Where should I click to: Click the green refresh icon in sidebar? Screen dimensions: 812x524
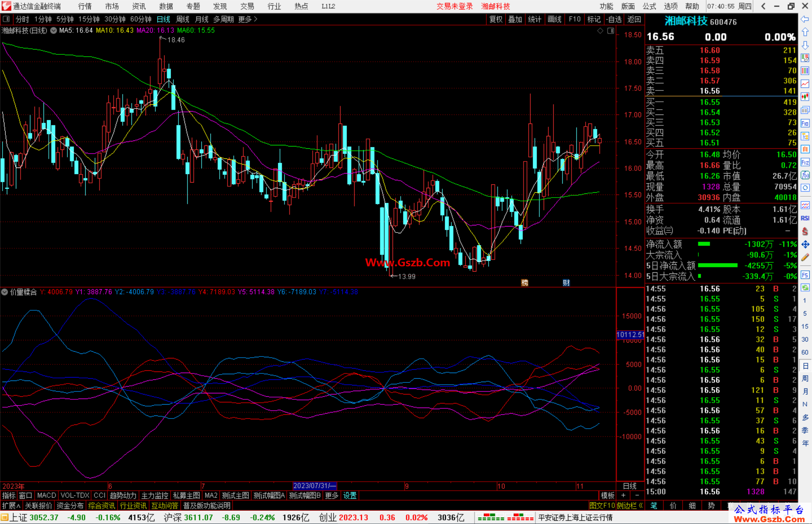coord(805,288)
